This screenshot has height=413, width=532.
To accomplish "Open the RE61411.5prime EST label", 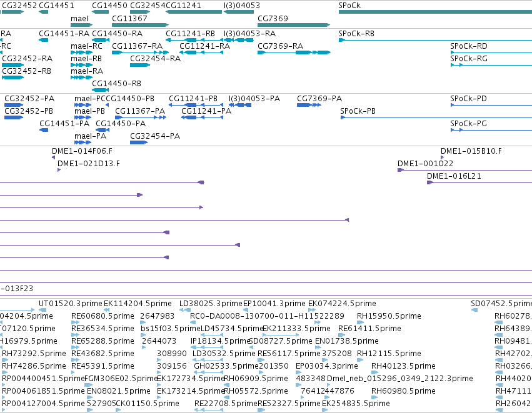I will pyautogui.click(x=369, y=329).
